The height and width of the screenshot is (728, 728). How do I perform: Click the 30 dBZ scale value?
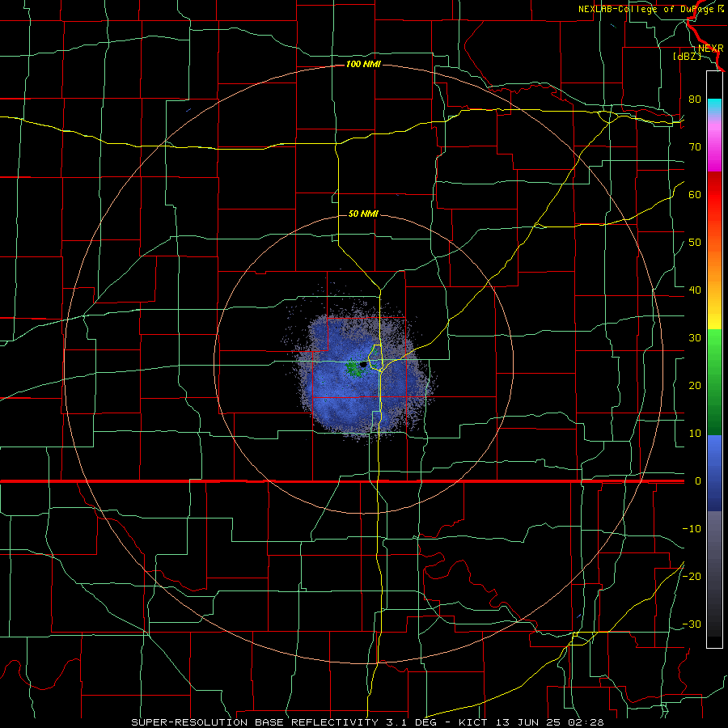click(x=695, y=337)
